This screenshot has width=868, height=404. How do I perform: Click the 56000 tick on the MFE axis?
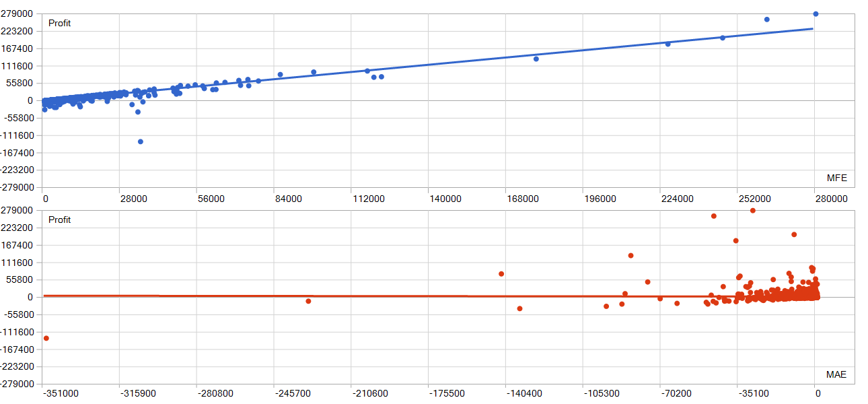211,199
